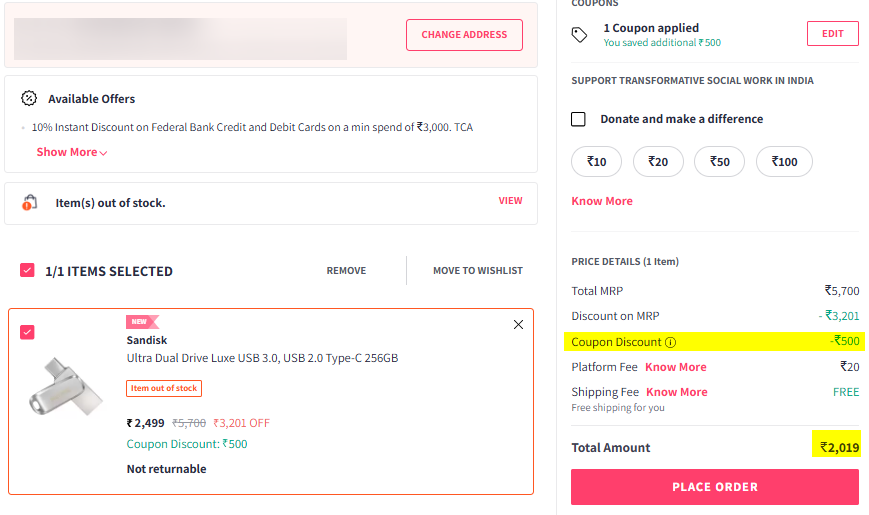Open the Sandisk pen drive thumbnail

click(65, 386)
